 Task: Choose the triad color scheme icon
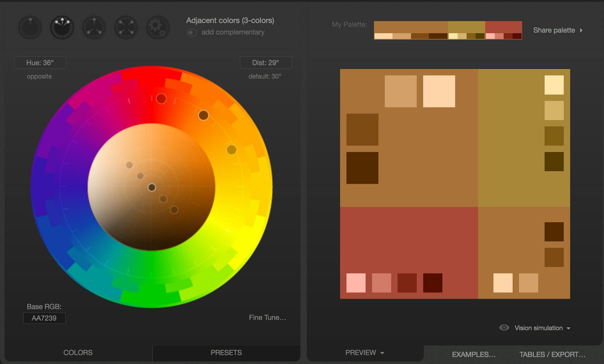tap(94, 27)
